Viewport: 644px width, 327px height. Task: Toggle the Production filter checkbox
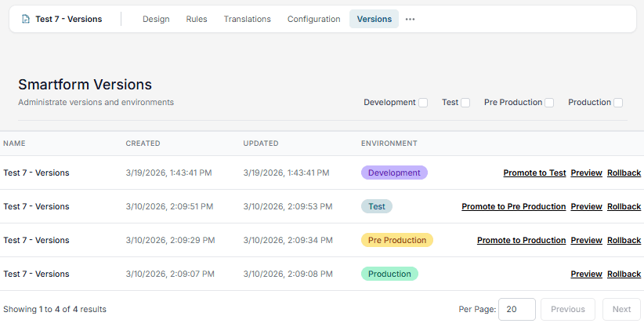pyautogui.click(x=618, y=103)
